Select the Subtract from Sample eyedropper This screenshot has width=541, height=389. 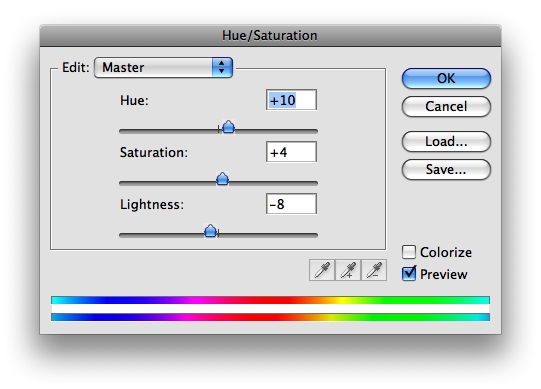coord(374,270)
